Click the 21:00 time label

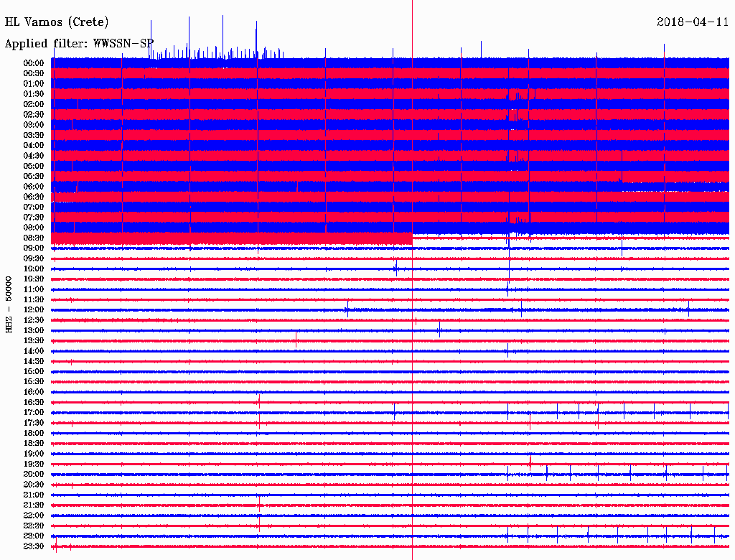34,495
